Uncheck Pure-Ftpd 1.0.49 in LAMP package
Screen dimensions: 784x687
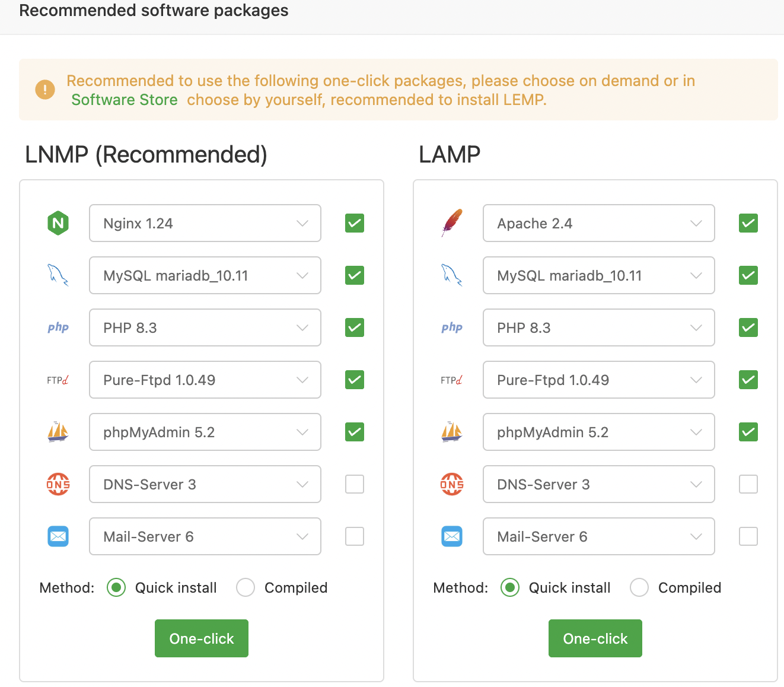[x=748, y=380]
